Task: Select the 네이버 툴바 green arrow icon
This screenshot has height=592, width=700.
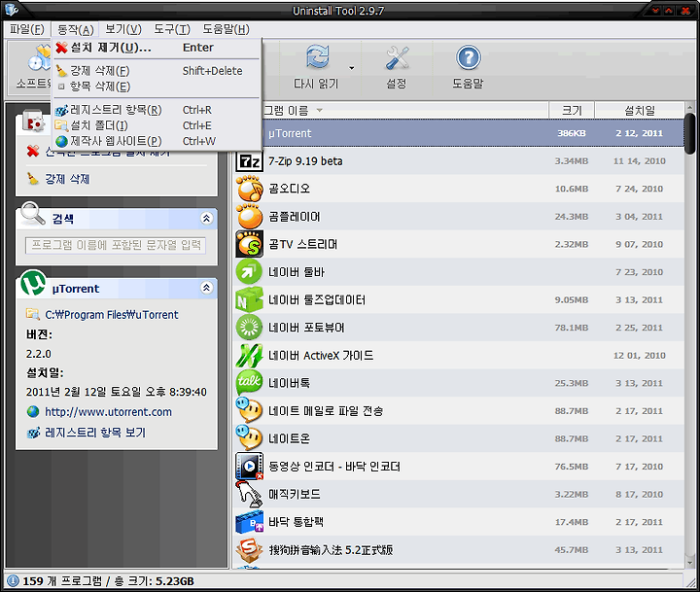Action: pos(249,272)
